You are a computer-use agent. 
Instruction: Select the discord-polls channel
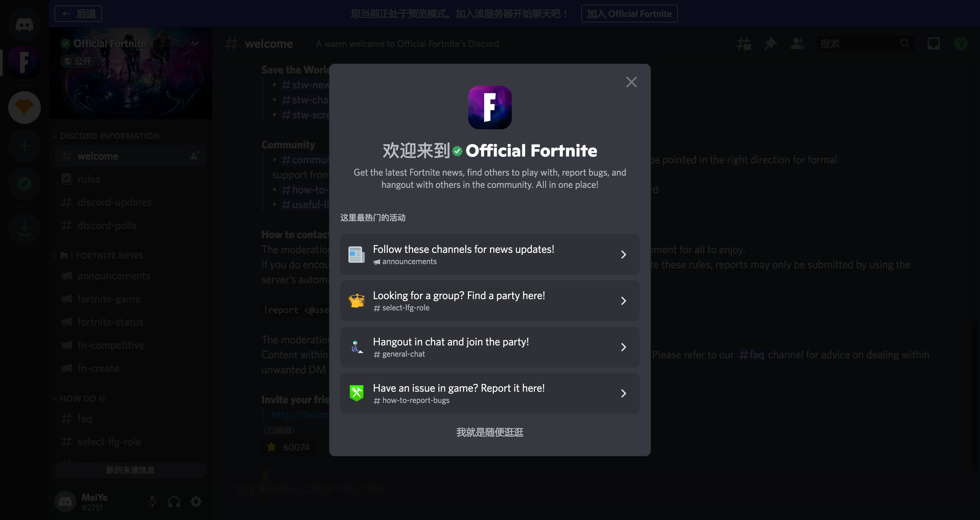pyautogui.click(x=130, y=226)
